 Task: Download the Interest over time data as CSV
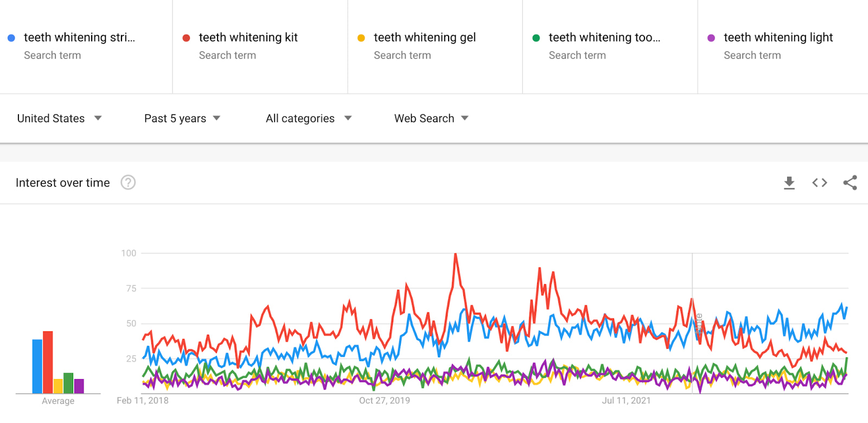click(x=789, y=182)
